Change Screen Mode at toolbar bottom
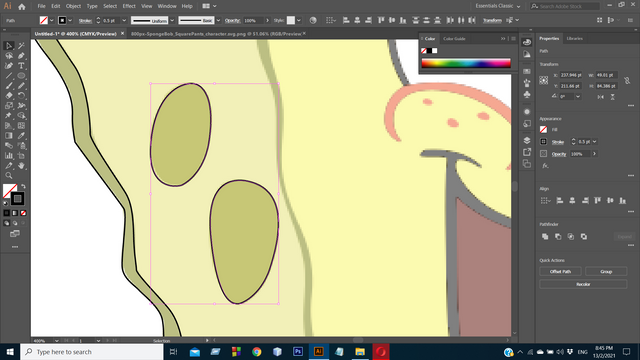Image resolution: width=640 pixels, height=360 pixels. tap(15, 234)
